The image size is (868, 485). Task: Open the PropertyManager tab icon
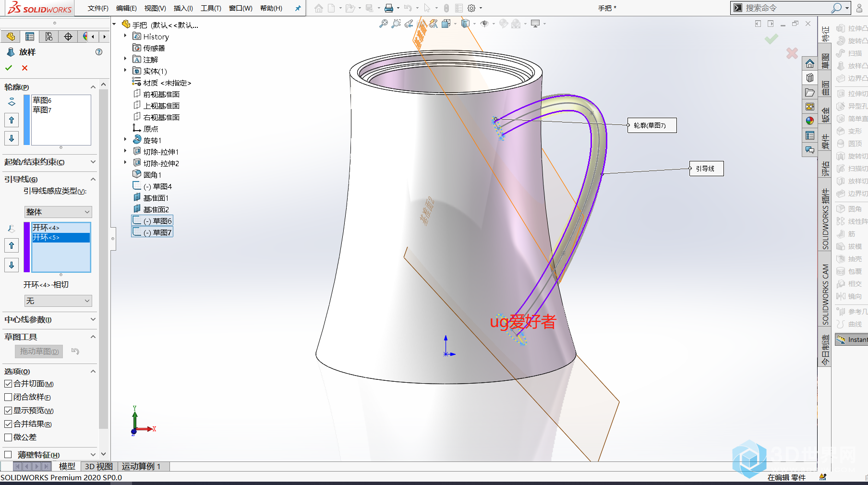click(30, 36)
